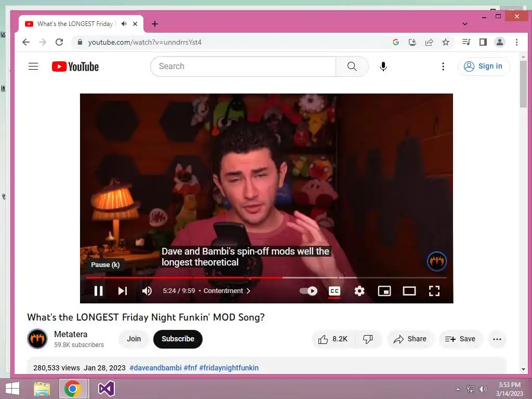Open the taskbar clock and date
The width and height of the screenshot is (532, 399).
point(510,389)
